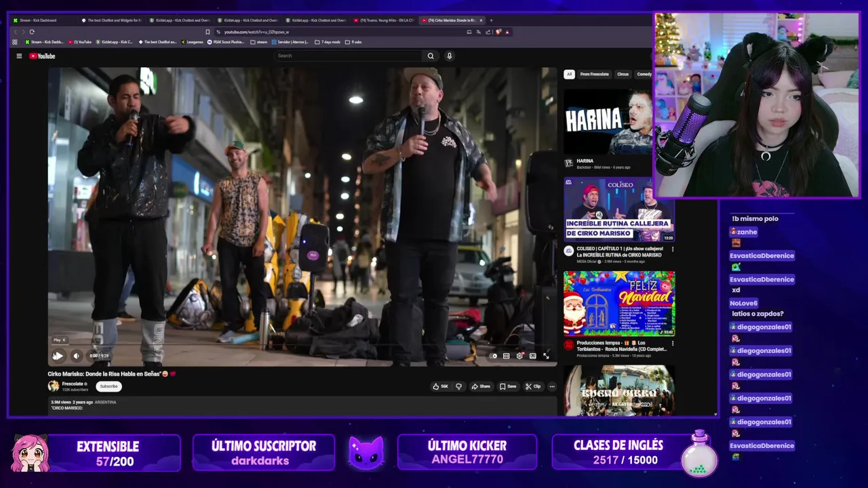Subscribe to Frescolate channel
Screen dimensions: 868x488
coord(108,386)
